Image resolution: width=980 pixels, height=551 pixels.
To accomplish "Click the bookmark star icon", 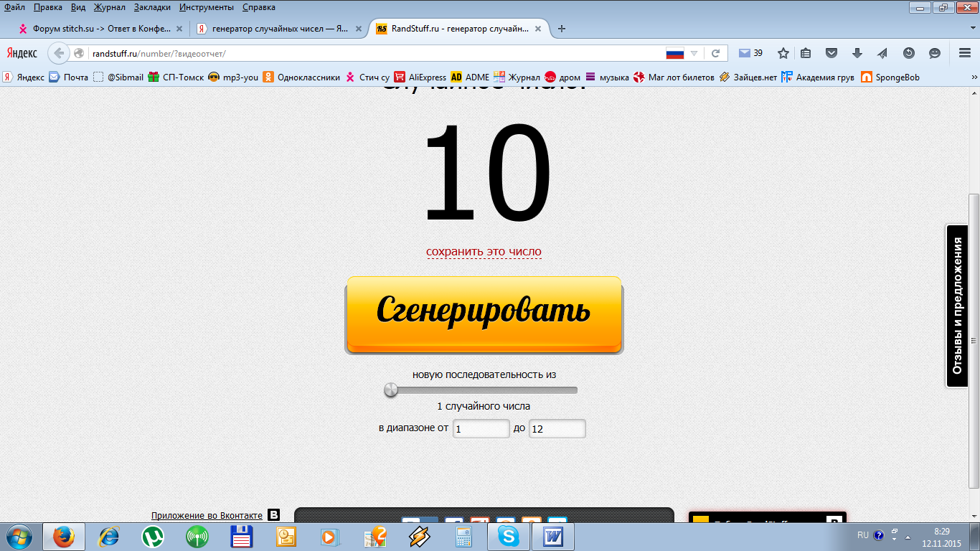I will pos(783,53).
